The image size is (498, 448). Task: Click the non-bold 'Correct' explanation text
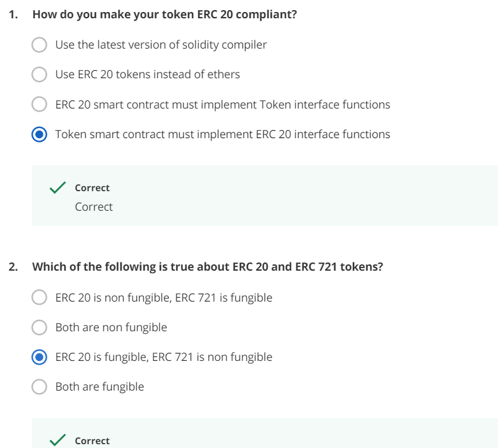pos(93,207)
